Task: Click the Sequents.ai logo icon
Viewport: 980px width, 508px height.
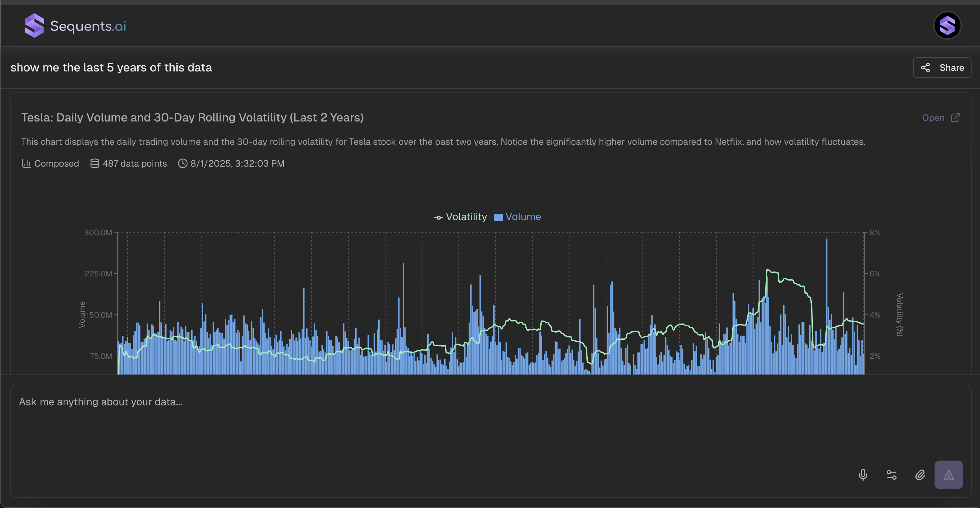Action: [34, 25]
